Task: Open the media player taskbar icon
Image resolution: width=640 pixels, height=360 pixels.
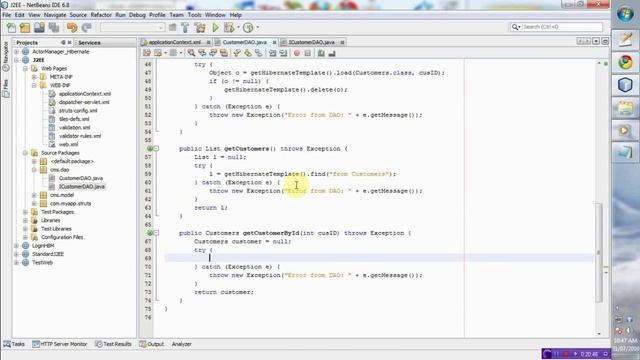Action: (625, 131)
